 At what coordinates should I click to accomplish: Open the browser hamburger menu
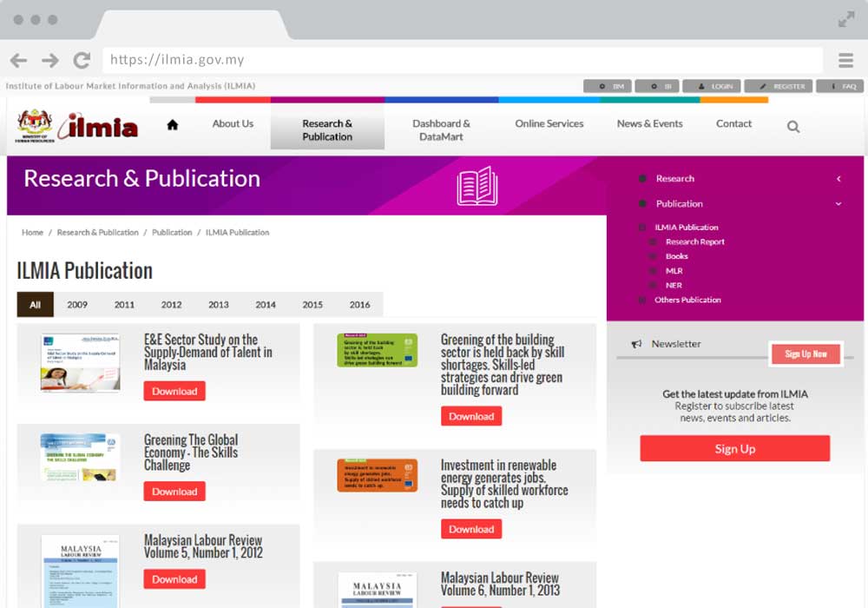tap(845, 60)
